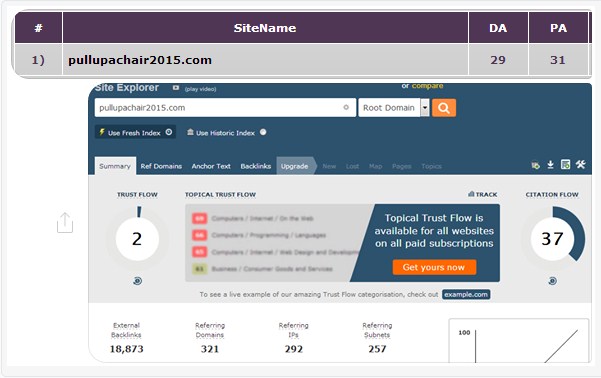Select Use Historic Index radio button
This screenshot has height=378, width=601.
tap(263, 132)
